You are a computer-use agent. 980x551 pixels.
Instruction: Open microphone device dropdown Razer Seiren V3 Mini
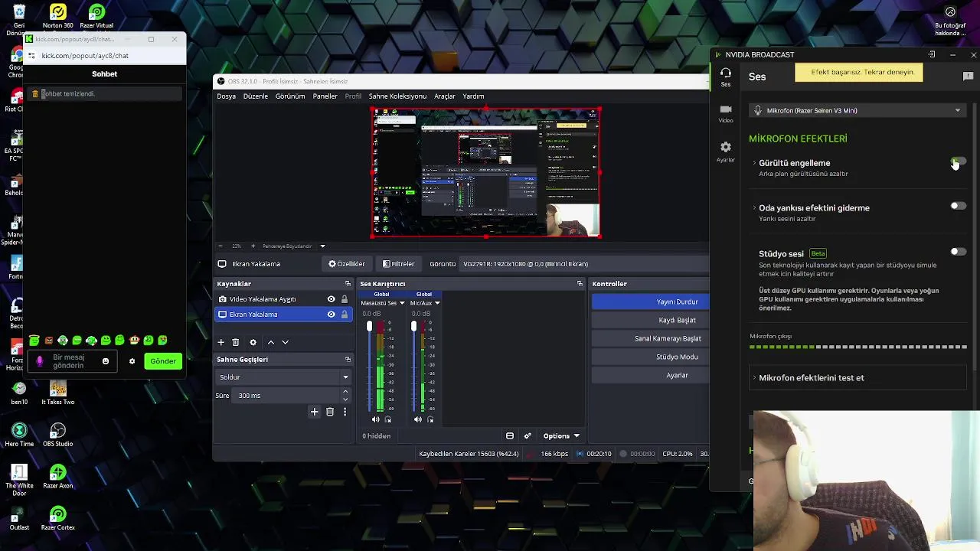click(857, 110)
